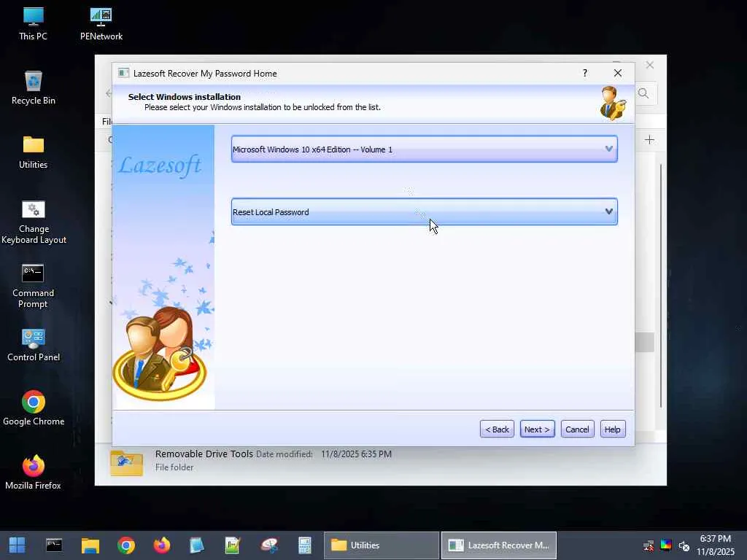Open the calculator taskbar icon
Image resolution: width=747 pixels, height=560 pixels.
tap(304, 545)
